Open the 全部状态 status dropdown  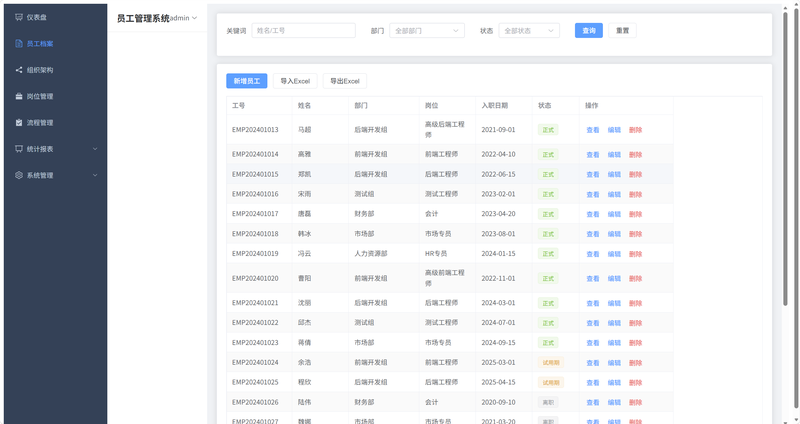[529, 31]
